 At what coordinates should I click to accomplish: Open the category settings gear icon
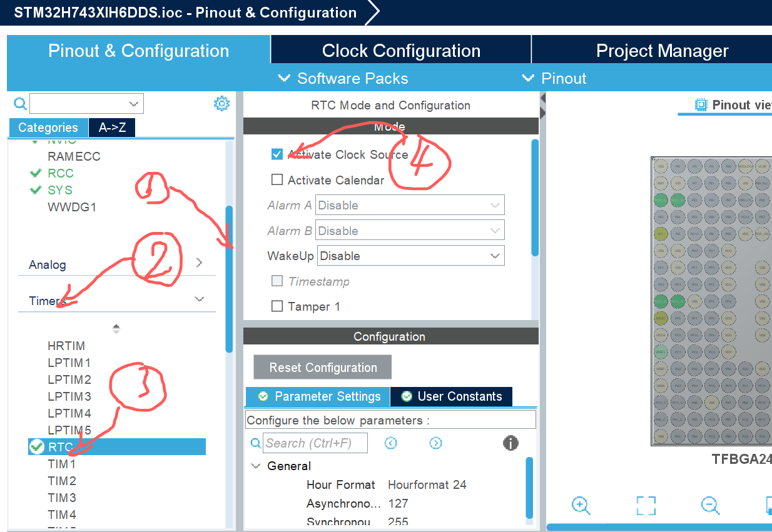click(x=221, y=104)
